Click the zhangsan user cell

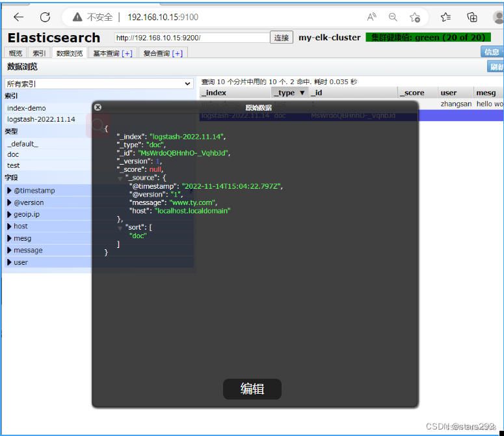point(456,104)
